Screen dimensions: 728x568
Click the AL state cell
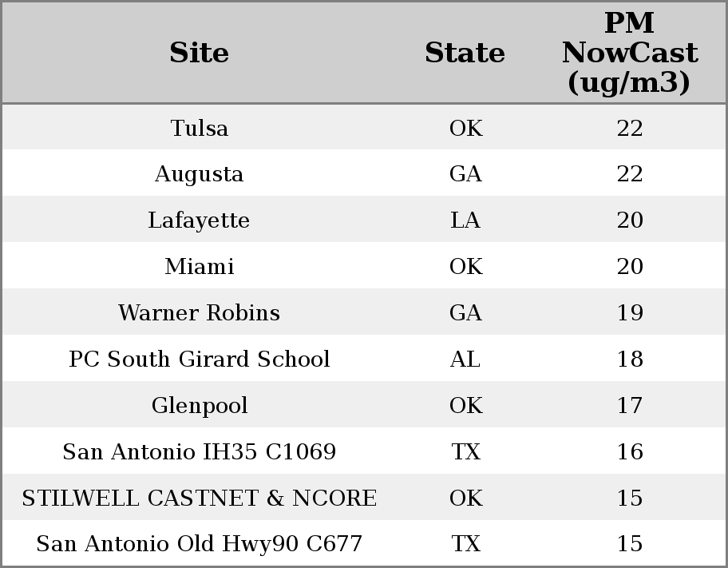pyautogui.click(x=465, y=359)
